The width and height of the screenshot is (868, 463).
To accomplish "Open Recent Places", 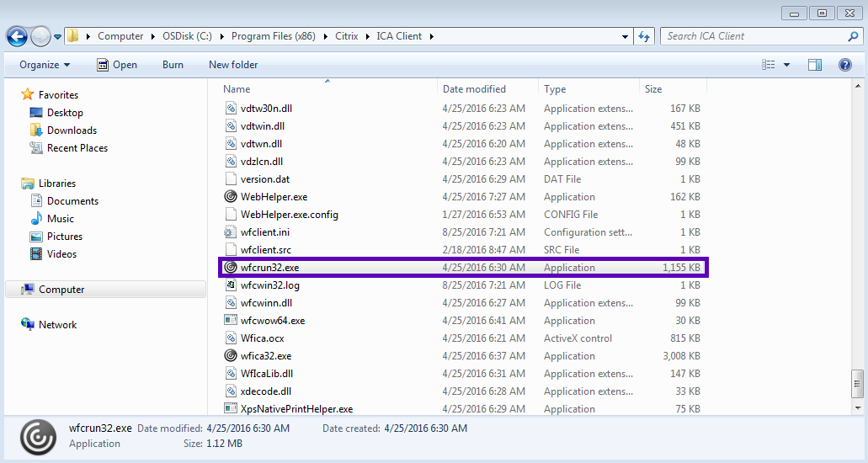I will tap(69, 148).
